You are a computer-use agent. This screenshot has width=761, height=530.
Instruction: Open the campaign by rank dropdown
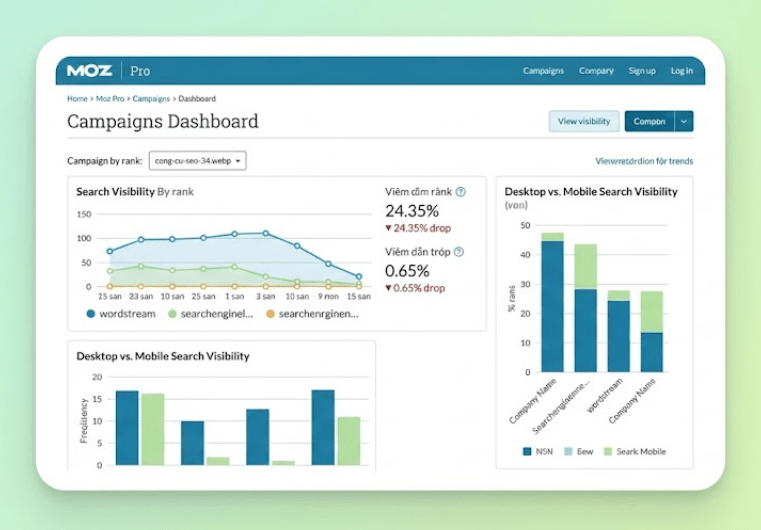coord(198,161)
